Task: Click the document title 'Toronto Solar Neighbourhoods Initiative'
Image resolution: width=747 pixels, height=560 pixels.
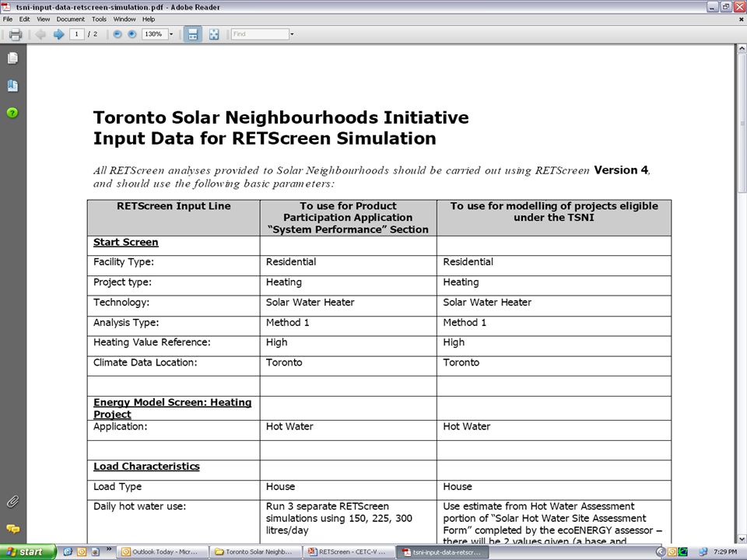Action: click(281, 117)
